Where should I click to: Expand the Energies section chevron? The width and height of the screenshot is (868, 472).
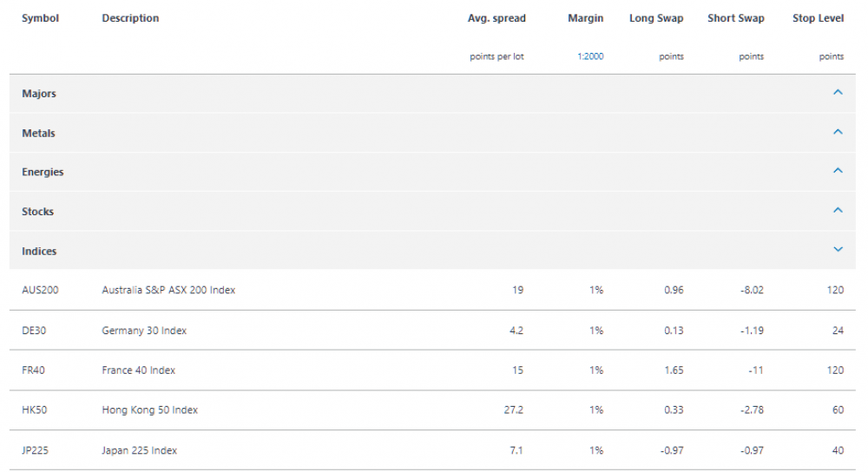coord(838,171)
